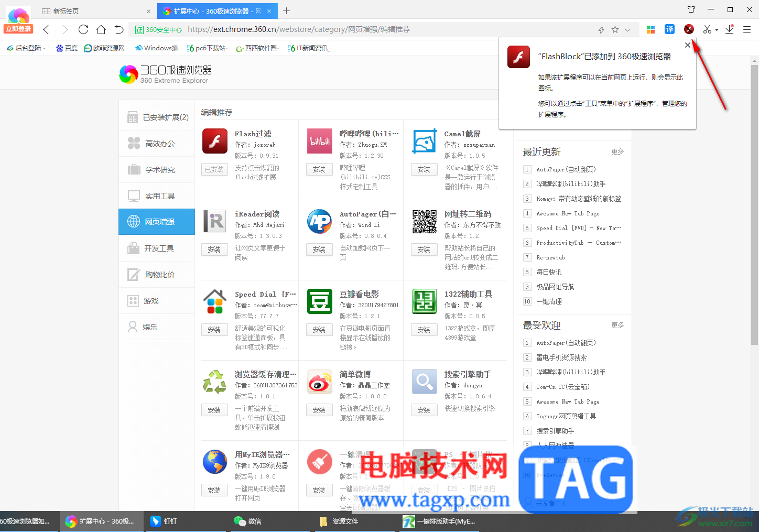Image resolution: width=759 pixels, height=532 pixels.
Task: Switch to the 新标签页 tab
Action: (x=96, y=11)
